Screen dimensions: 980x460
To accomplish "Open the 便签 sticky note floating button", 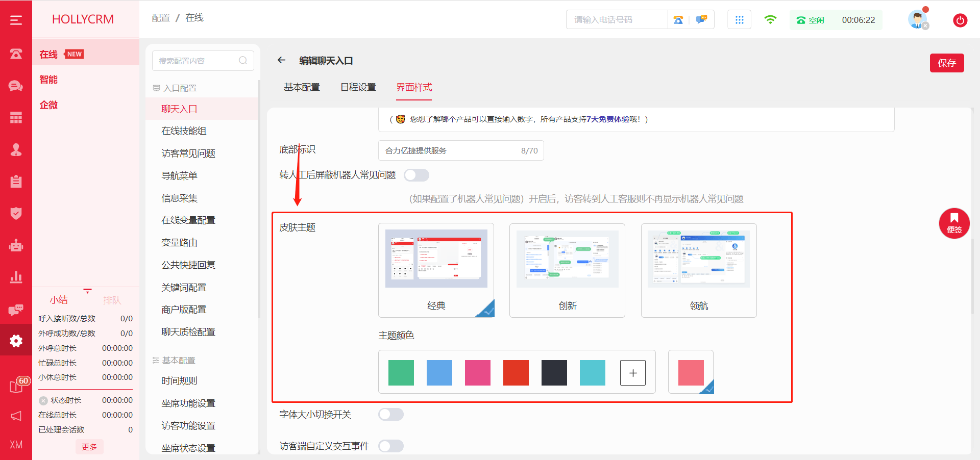I will (x=954, y=223).
